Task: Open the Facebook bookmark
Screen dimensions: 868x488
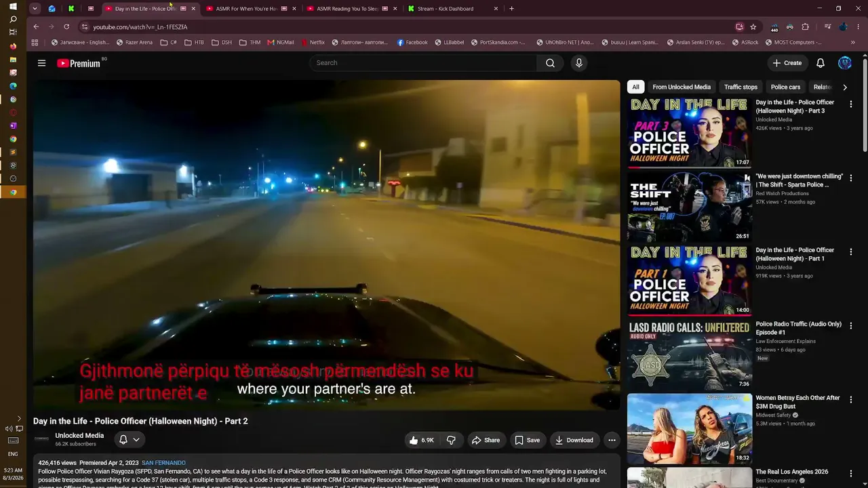Action: tap(412, 42)
